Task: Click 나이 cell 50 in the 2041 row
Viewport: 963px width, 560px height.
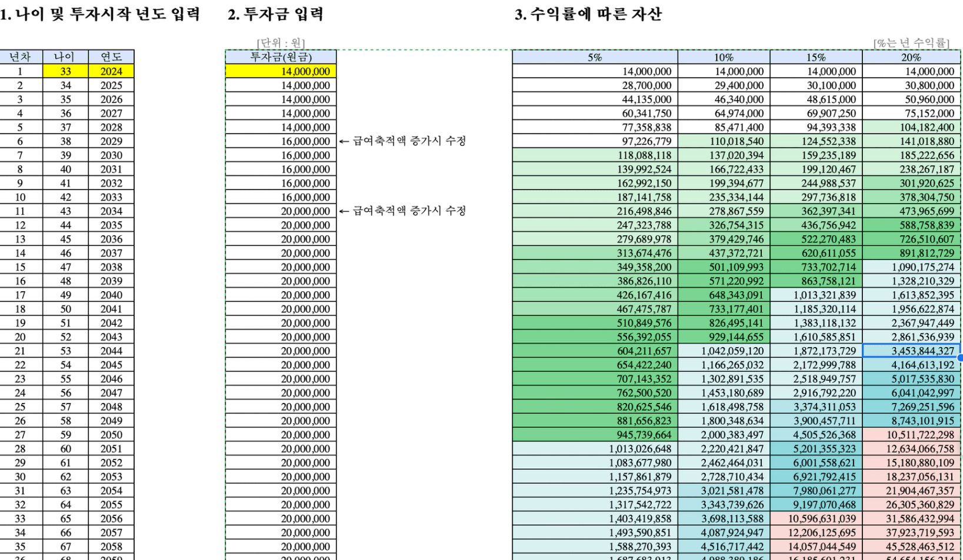Action: pyautogui.click(x=65, y=309)
